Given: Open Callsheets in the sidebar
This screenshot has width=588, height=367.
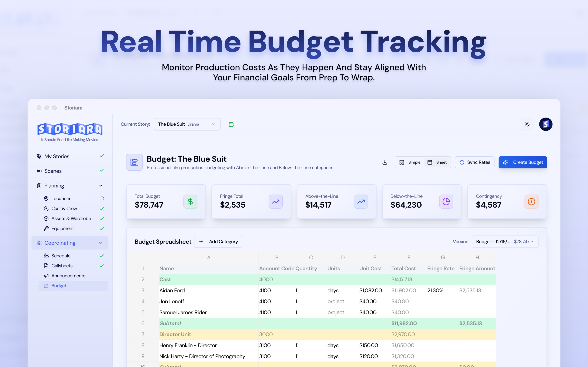Looking at the screenshot, I should click(62, 266).
